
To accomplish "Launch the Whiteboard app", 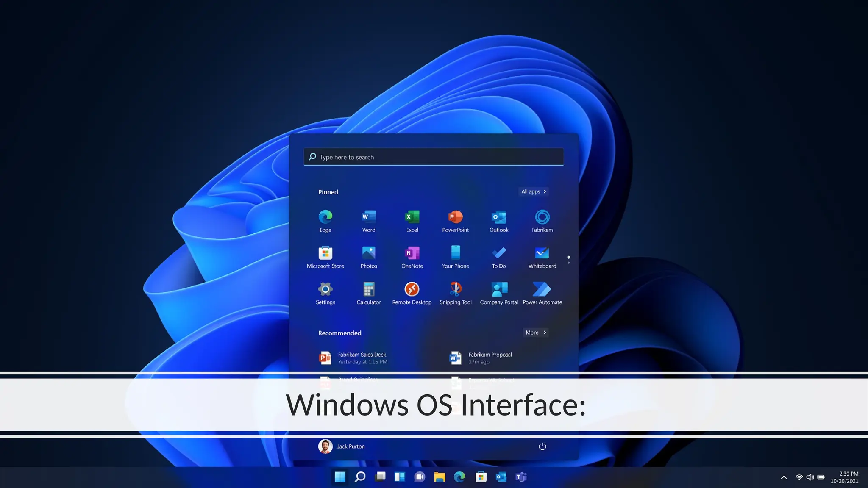I will [542, 257].
